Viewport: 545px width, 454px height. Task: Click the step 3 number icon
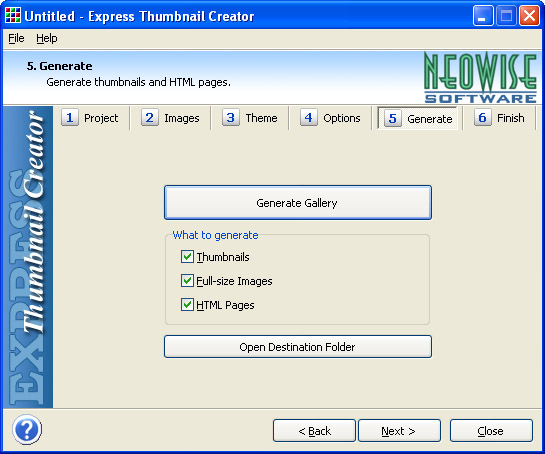point(230,117)
